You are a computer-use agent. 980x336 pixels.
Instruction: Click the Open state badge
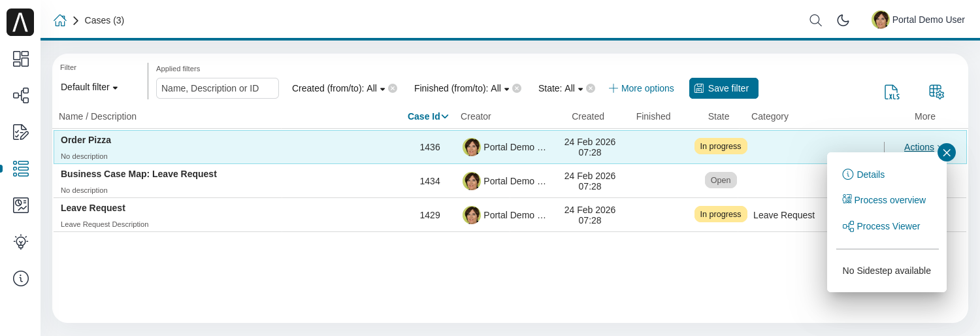[721, 180]
